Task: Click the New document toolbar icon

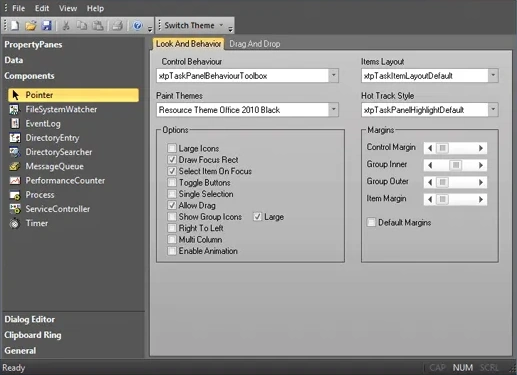Action: coord(15,26)
